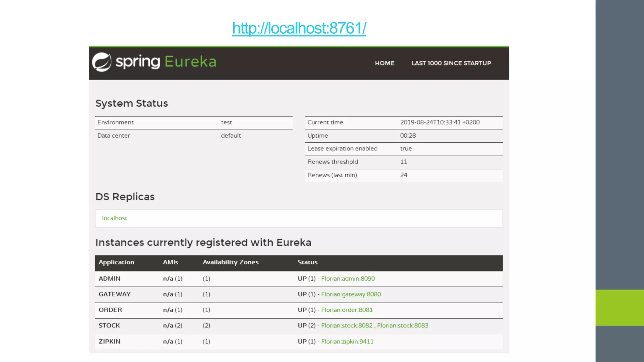Click the Current time value

440,122
